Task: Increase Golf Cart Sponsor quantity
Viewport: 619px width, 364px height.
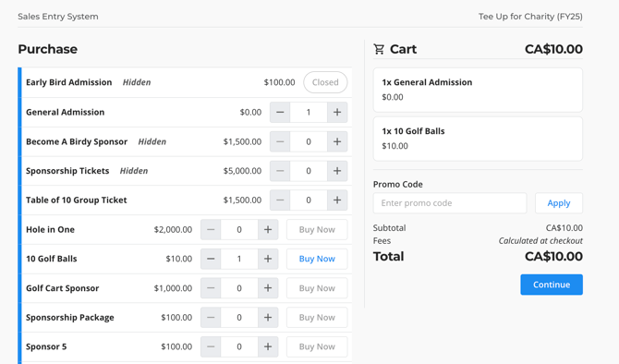Action: point(268,288)
